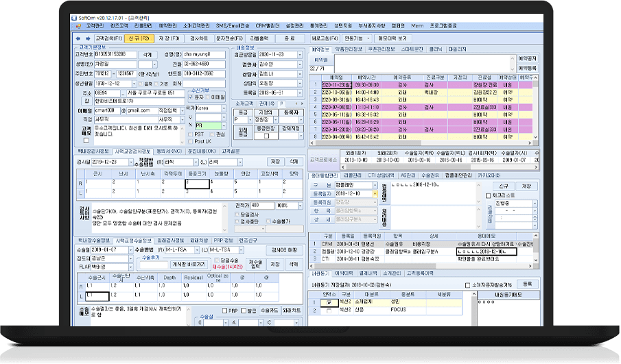Screen dimensions: 621x364
Task: Open the 설정관리 menu
Action: tap(294, 26)
